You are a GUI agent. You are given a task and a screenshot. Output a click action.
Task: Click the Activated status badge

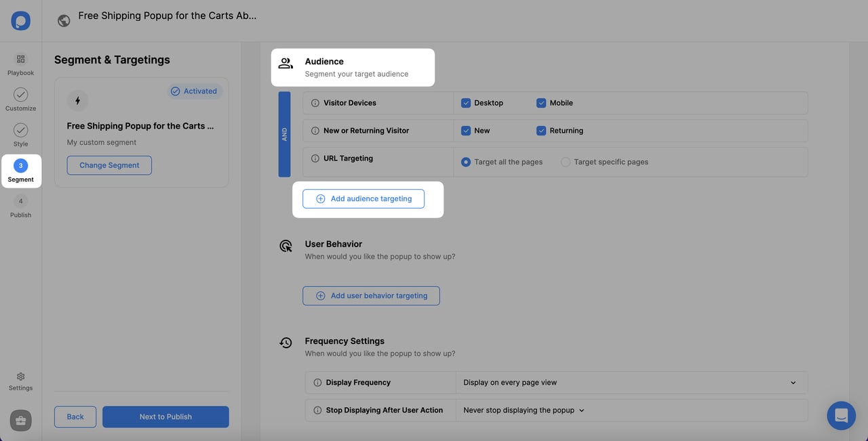click(x=194, y=91)
